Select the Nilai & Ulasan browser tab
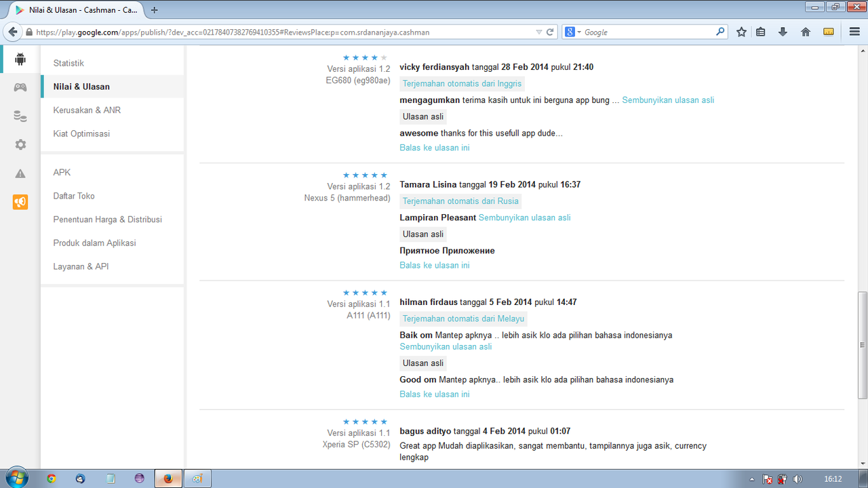868x488 pixels. tap(77, 10)
